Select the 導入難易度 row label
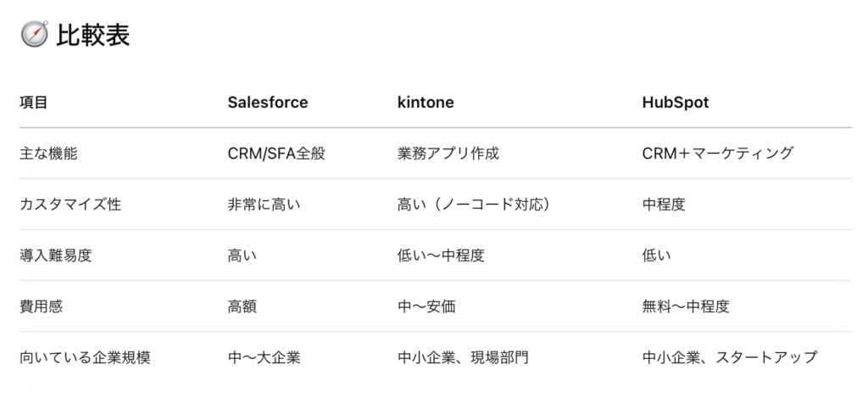Viewport: 868px width, 398px height. click(55, 255)
